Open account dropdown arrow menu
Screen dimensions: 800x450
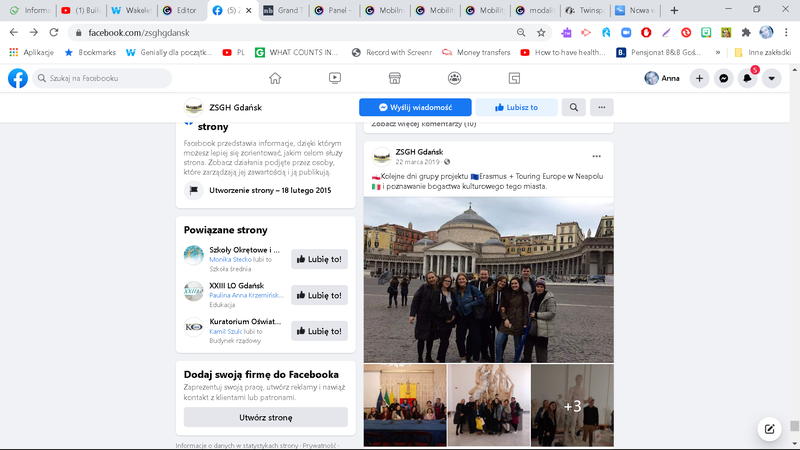(771, 78)
